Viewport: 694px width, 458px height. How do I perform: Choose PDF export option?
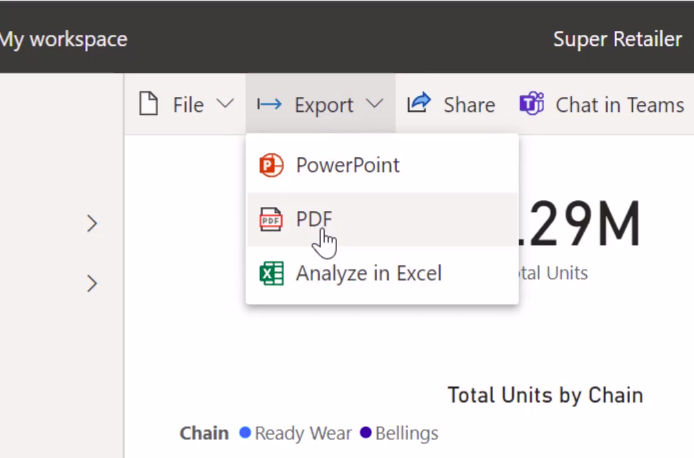(382, 219)
